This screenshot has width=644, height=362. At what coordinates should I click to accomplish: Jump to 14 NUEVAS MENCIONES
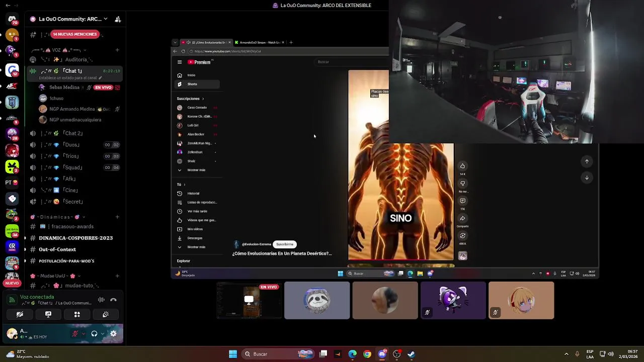click(x=75, y=34)
